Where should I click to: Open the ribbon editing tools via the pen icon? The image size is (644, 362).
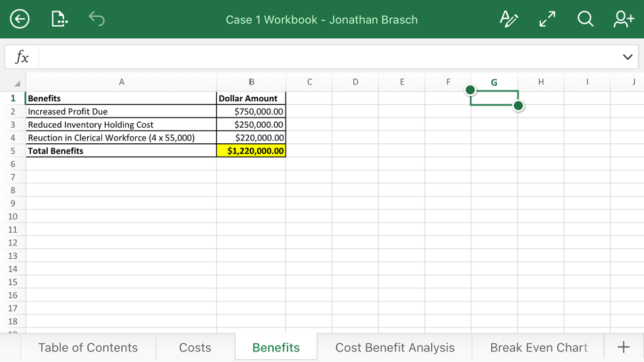509,19
